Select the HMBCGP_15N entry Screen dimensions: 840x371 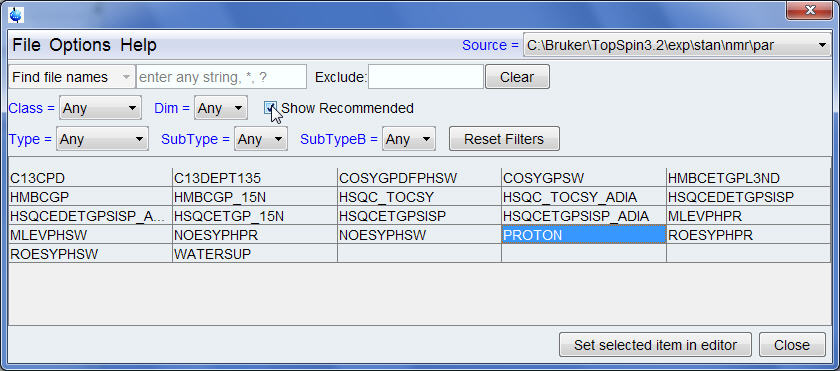(x=255, y=197)
